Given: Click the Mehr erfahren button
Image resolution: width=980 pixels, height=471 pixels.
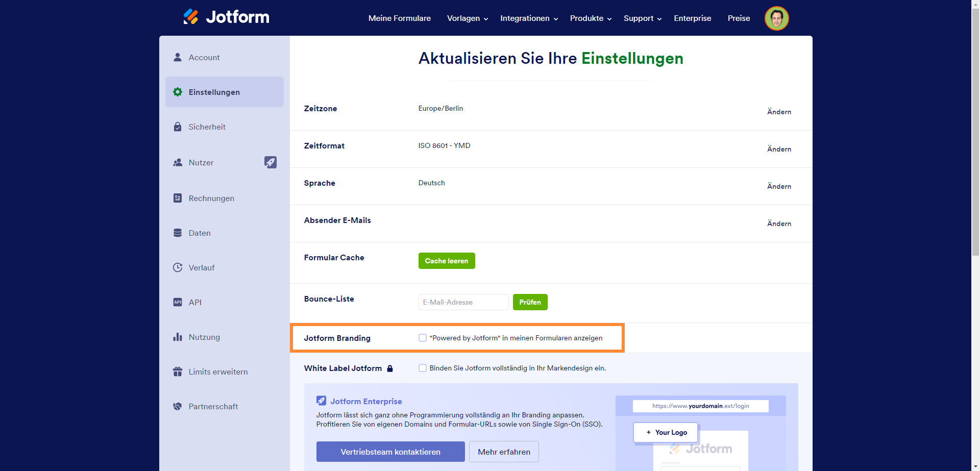Looking at the screenshot, I should (504, 452).
